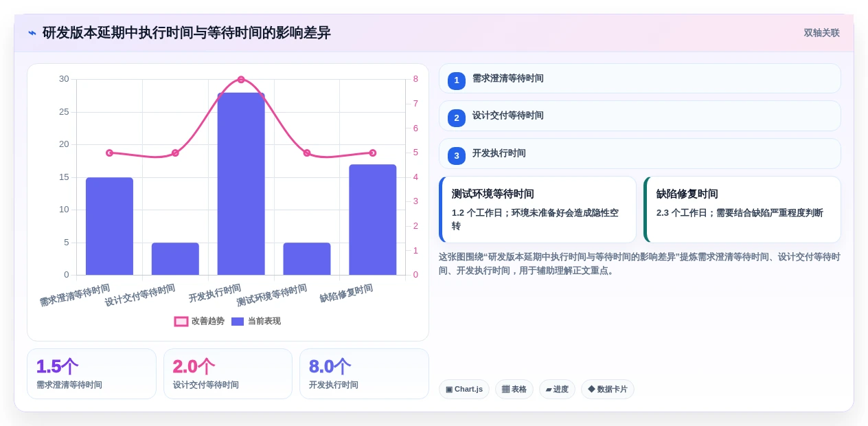This screenshot has height=426, width=868.
Task: Click the 2.3 个工作日 description text
Action: click(740, 213)
